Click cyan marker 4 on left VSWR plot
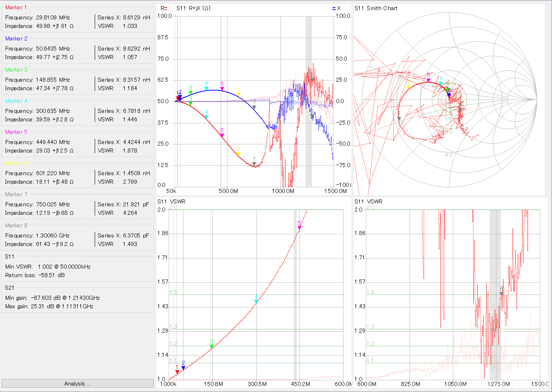Image resolution: width=552 pixels, height=392 pixels. pyautogui.click(x=256, y=301)
